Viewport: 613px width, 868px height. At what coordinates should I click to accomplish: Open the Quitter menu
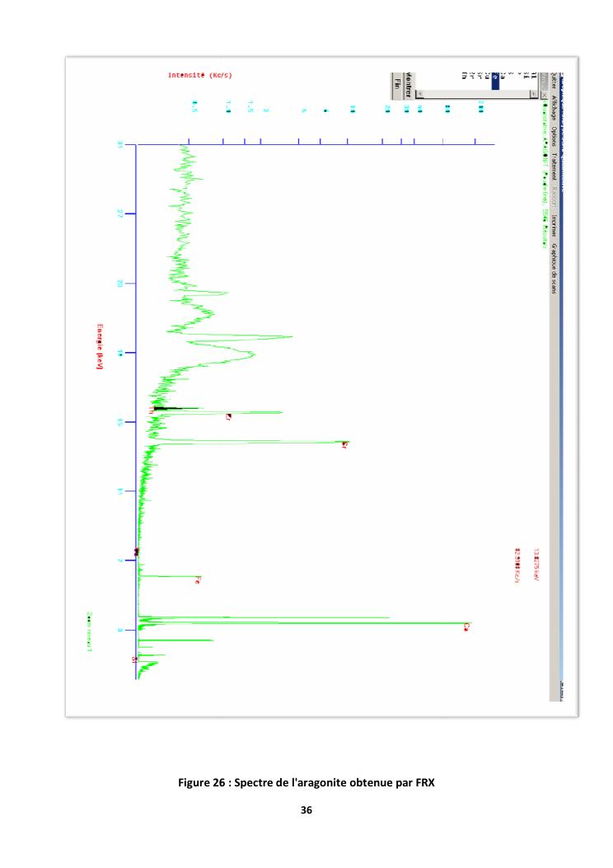click(555, 83)
